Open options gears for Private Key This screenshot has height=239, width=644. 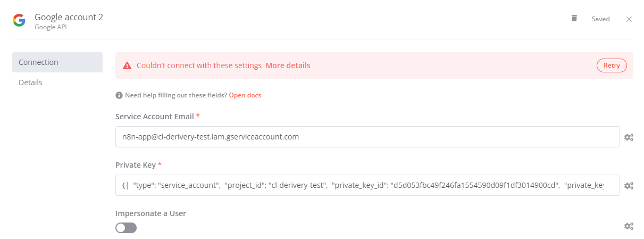[629, 186]
